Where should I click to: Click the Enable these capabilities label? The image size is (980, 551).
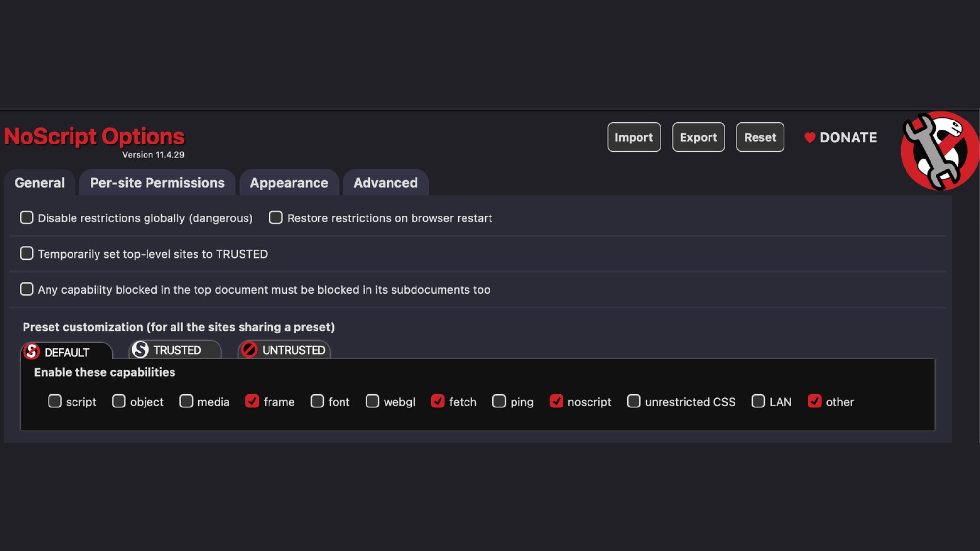[104, 372]
